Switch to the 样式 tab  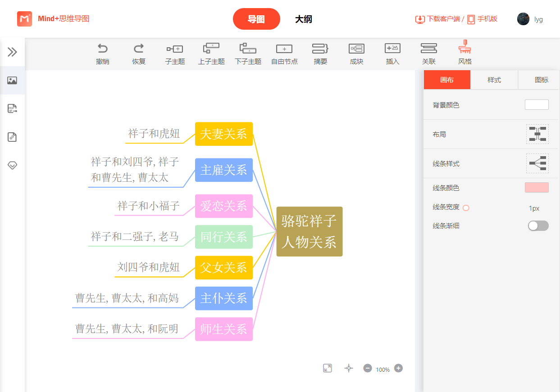click(x=494, y=80)
